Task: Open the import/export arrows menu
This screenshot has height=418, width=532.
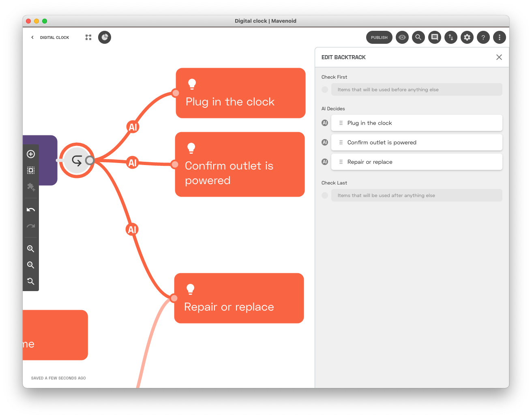Action: click(451, 37)
